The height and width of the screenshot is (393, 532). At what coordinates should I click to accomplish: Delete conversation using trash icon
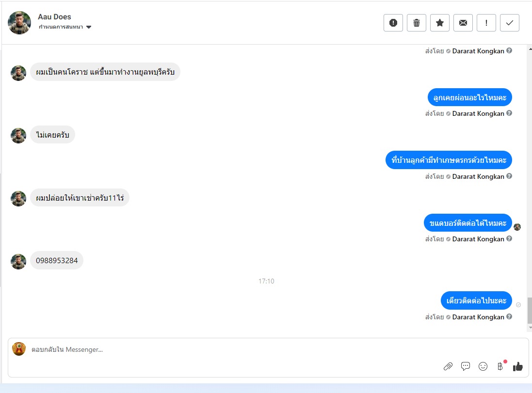[x=416, y=23]
